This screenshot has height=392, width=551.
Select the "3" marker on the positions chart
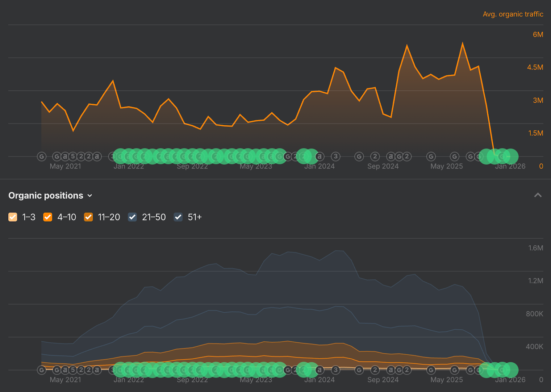click(336, 370)
